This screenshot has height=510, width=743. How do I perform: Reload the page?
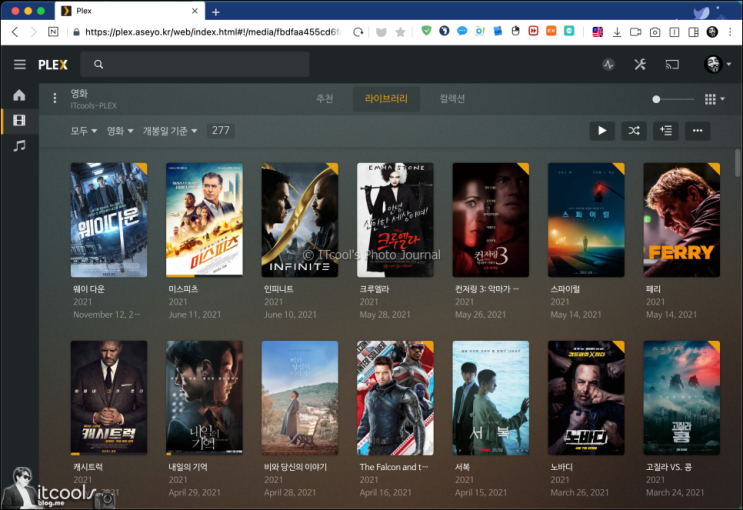358,32
